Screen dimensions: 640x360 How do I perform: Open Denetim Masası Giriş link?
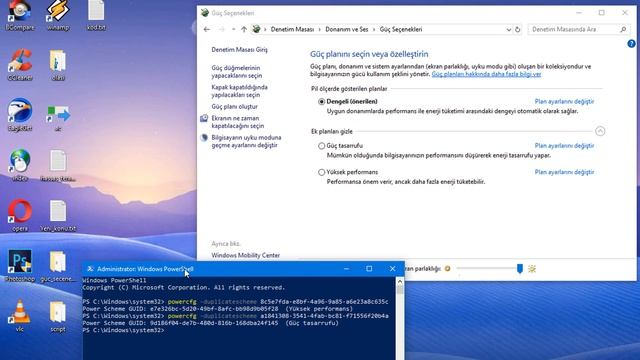[x=239, y=49]
